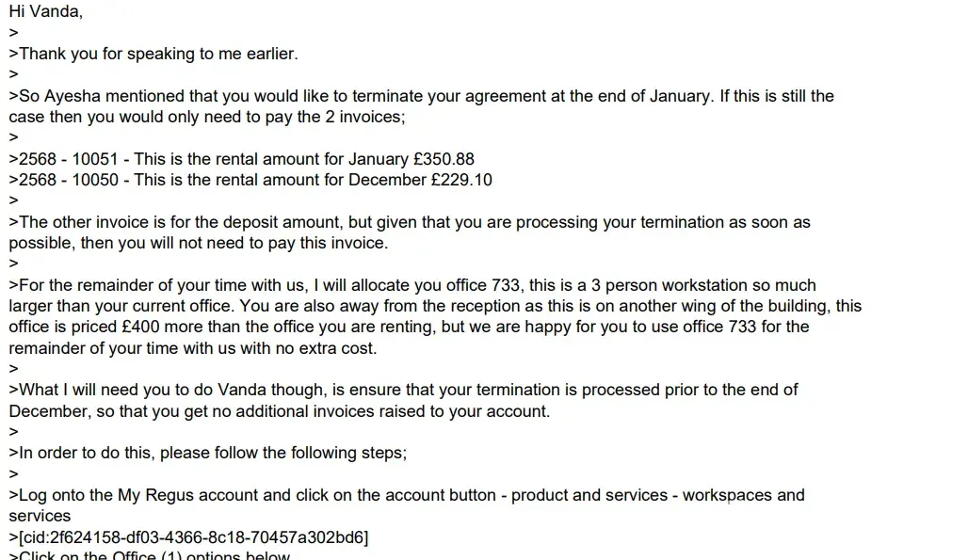Screen dimensions: 968x560
Task: Click the January amount £350.88
Action: click(x=444, y=159)
